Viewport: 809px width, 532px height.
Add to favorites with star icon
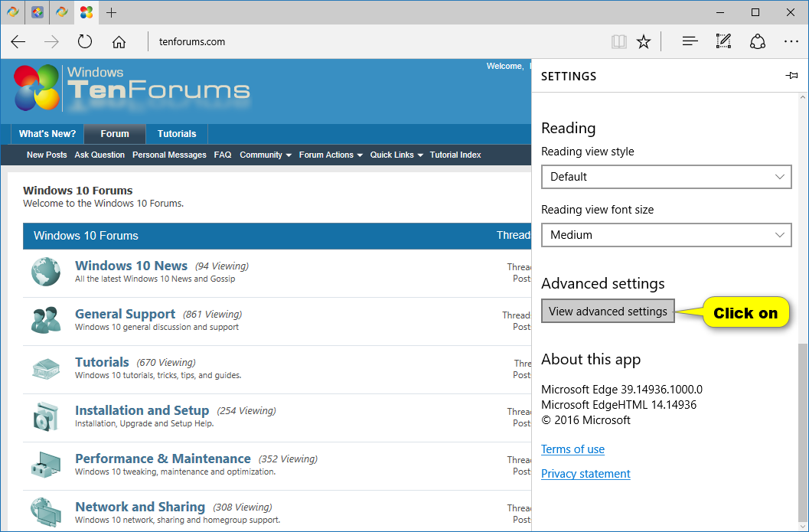coord(644,42)
